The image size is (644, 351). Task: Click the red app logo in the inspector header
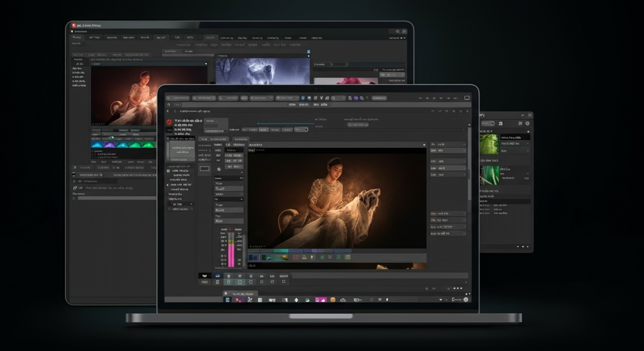[x=169, y=122]
